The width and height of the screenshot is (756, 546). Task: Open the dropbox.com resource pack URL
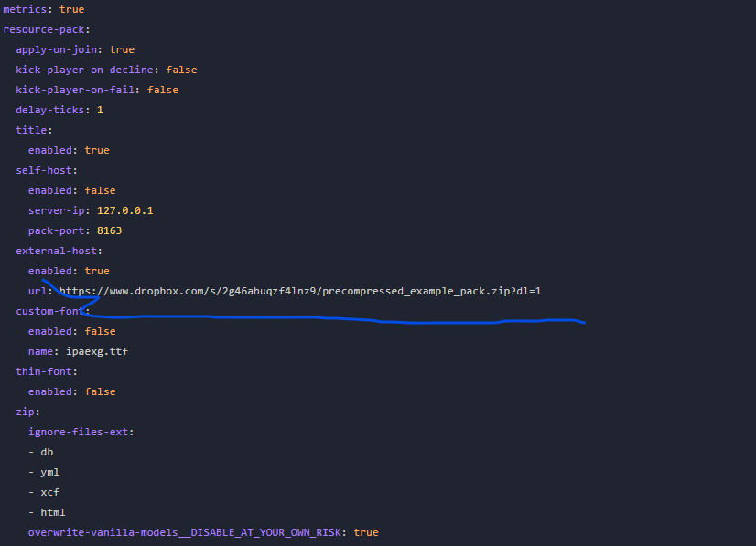(300, 291)
